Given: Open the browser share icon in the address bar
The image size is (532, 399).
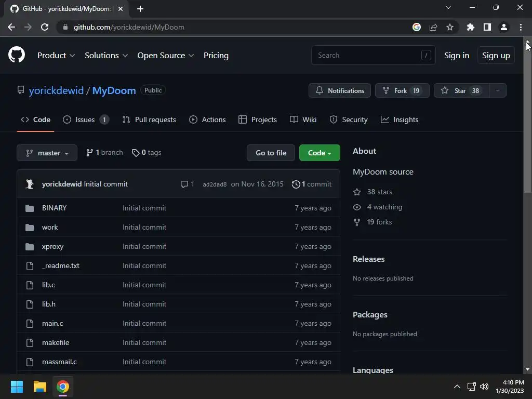Looking at the screenshot, I should [x=433, y=27].
